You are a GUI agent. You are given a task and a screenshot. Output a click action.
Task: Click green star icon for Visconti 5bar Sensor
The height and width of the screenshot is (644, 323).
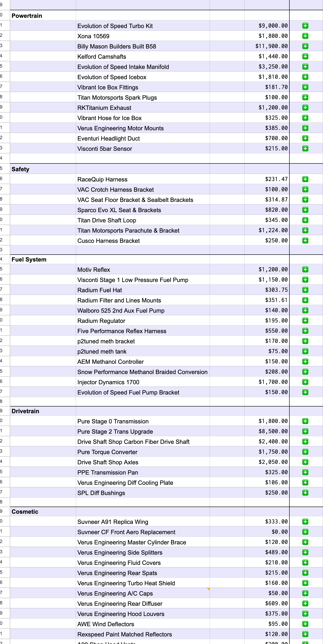pyautogui.click(x=305, y=149)
